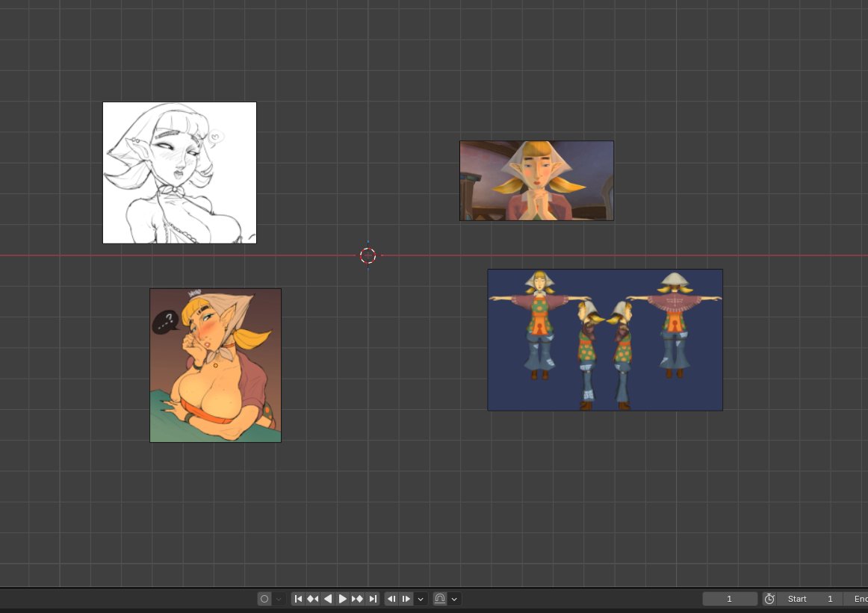The height and width of the screenshot is (613, 868).
Task: Click the current frame number field
Action: coord(730,598)
